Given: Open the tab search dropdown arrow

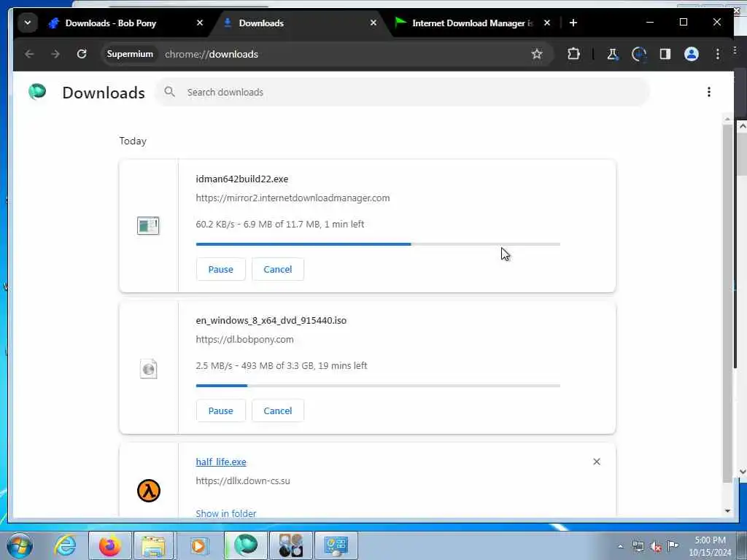Looking at the screenshot, I should tap(28, 23).
